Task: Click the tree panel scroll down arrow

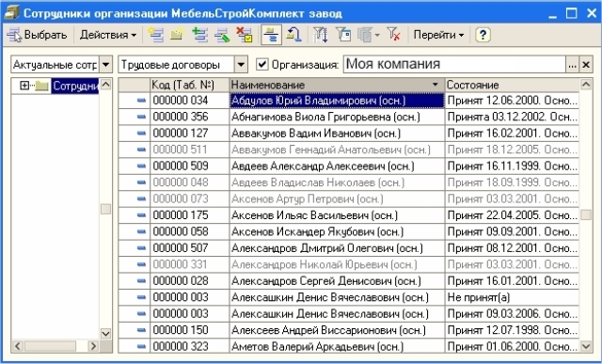Action: pyautogui.click(x=105, y=333)
